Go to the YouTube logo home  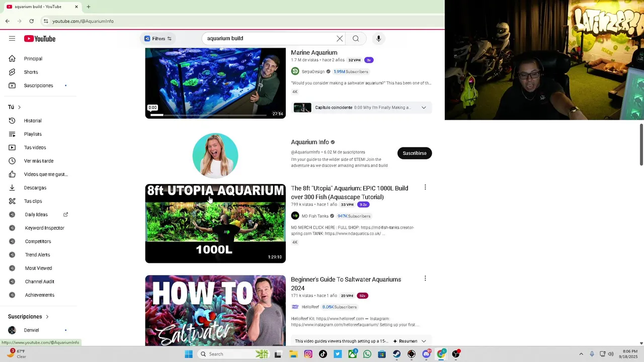tap(39, 39)
